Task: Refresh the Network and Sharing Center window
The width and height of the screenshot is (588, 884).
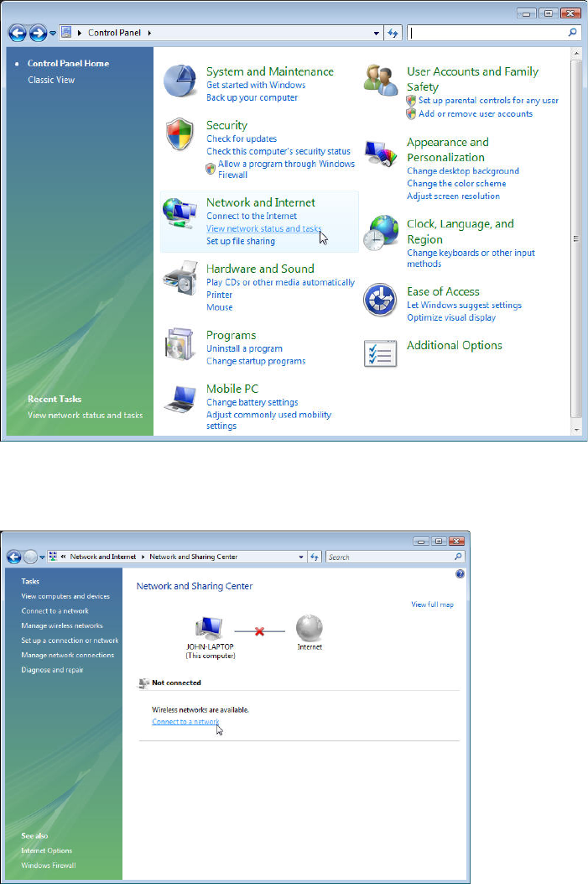Action: pyautogui.click(x=315, y=557)
